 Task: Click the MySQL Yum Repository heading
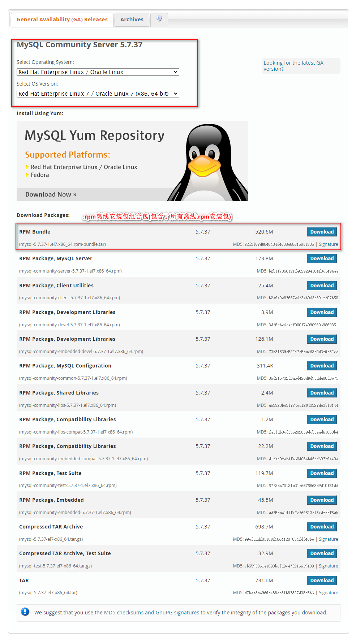94,136
